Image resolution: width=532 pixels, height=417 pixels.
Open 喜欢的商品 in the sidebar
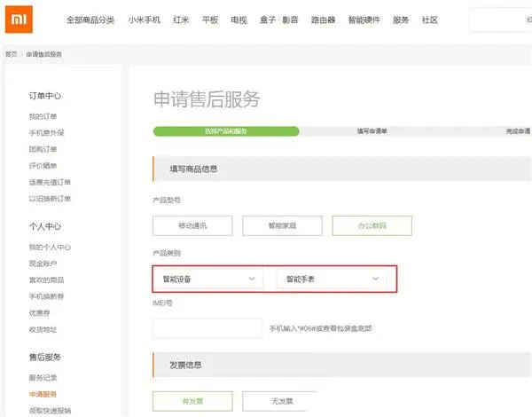coord(46,280)
